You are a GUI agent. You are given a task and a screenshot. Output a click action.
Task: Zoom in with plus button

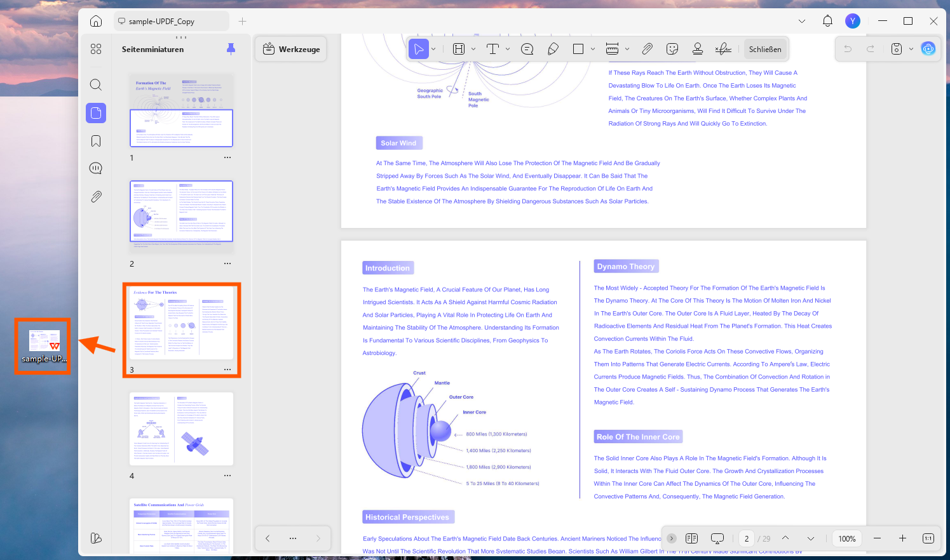902,538
